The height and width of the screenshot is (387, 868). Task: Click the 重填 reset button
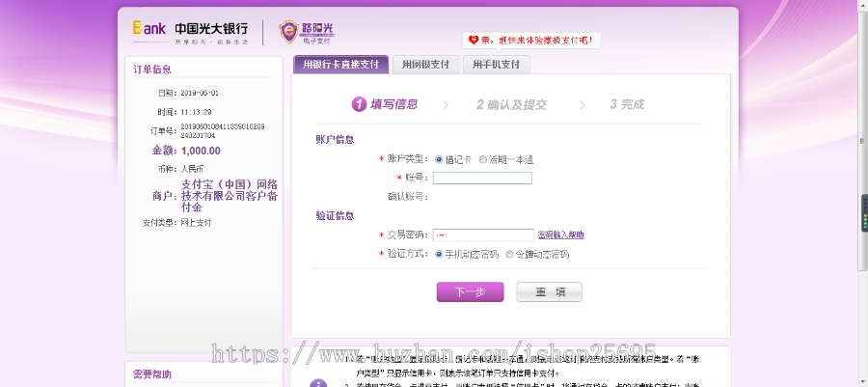coord(549,291)
